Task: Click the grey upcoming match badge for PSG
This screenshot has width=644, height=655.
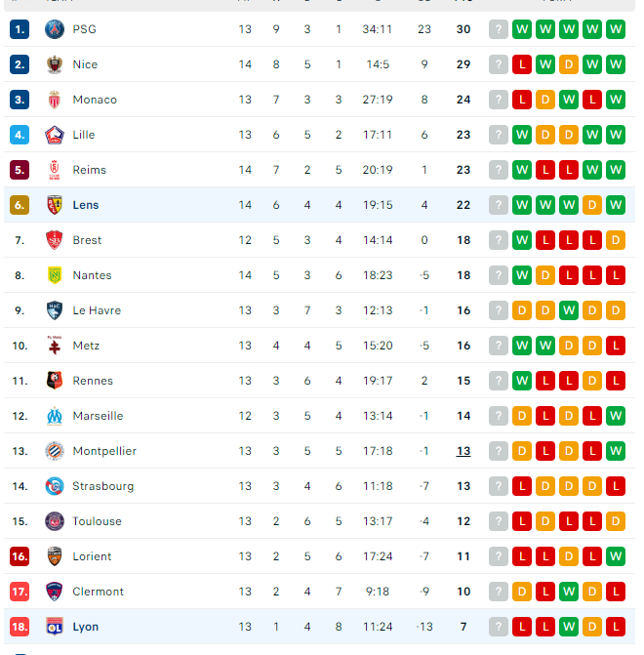Action: pyautogui.click(x=499, y=29)
